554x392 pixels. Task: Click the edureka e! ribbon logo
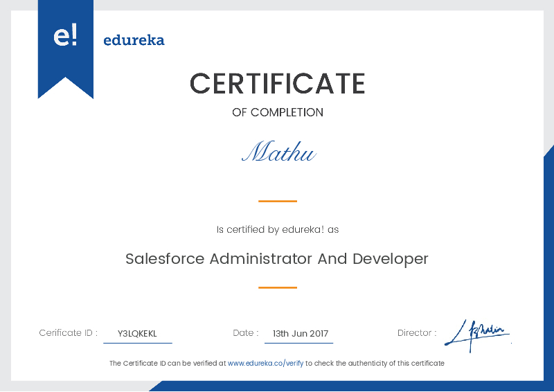65,48
